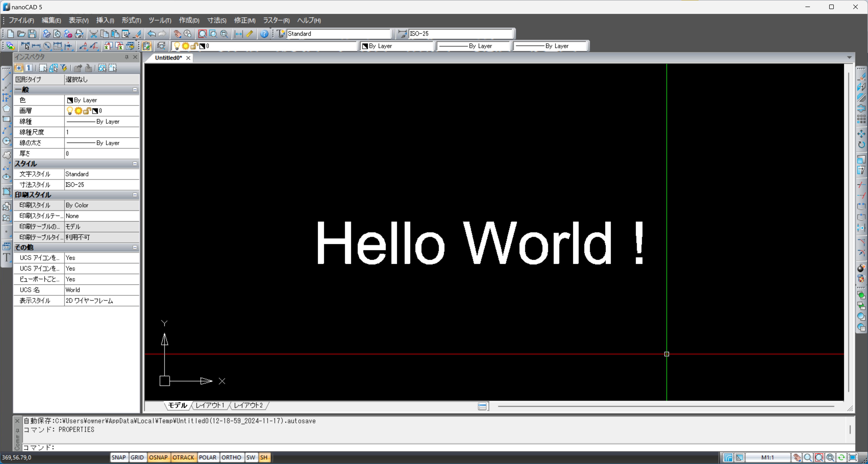The image size is (868, 464).
Task: Click the 線種尺度 value field in Inspector
Action: click(x=102, y=132)
